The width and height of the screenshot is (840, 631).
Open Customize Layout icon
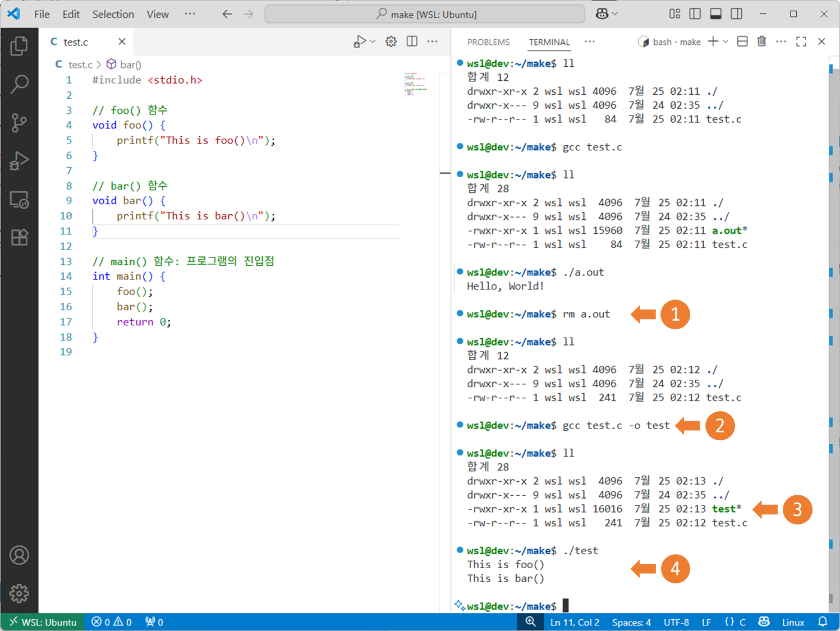pyautogui.click(x=674, y=14)
